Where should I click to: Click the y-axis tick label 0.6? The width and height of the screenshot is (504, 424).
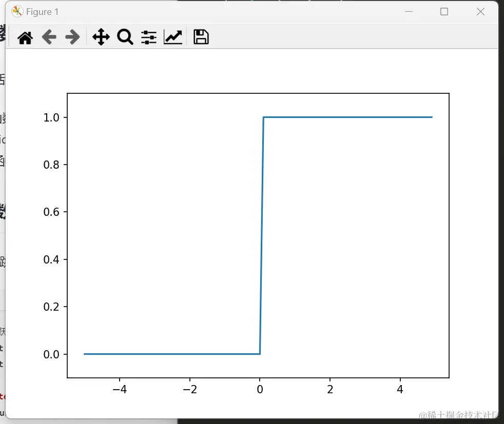pyautogui.click(x=51, y=212)
